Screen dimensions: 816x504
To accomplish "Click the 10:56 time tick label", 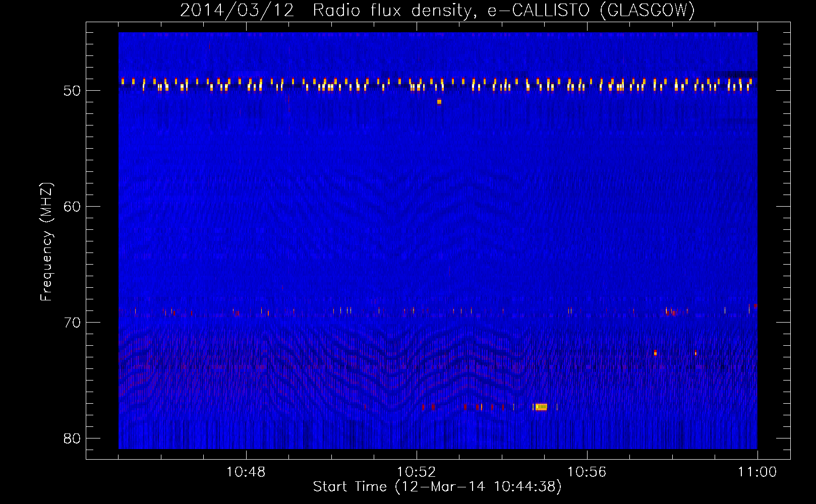I will [587, 472].
